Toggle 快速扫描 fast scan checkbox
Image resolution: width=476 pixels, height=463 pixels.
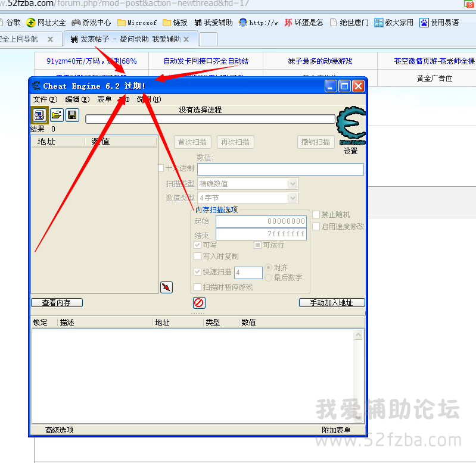(x=197, y=272)
